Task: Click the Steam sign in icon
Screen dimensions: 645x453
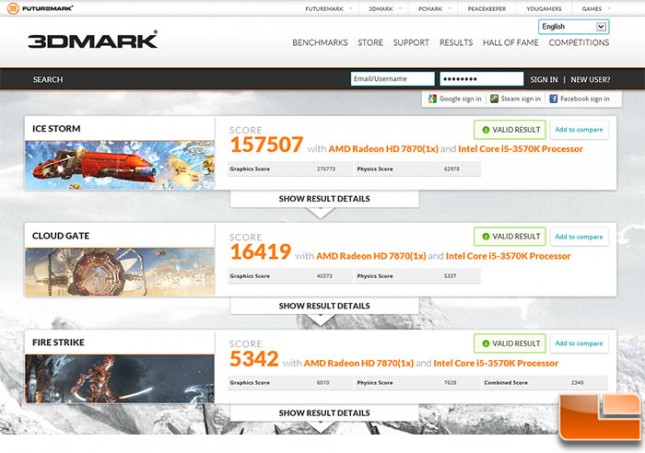Action: [x=494, y=99]
